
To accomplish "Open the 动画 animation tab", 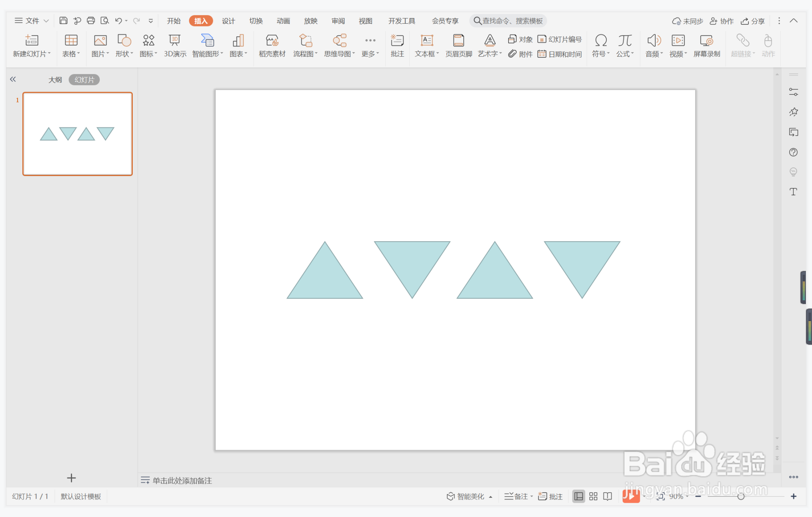I will 283,21.
